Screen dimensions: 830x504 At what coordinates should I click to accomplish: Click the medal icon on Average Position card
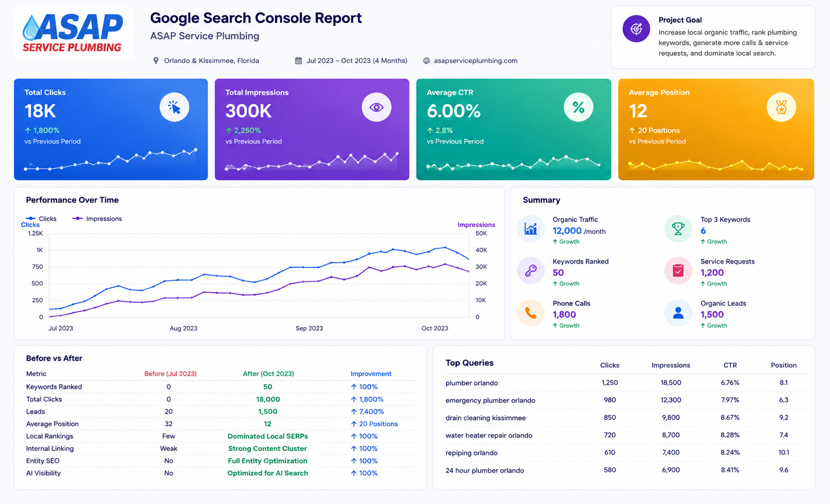[x=782, y=107]
